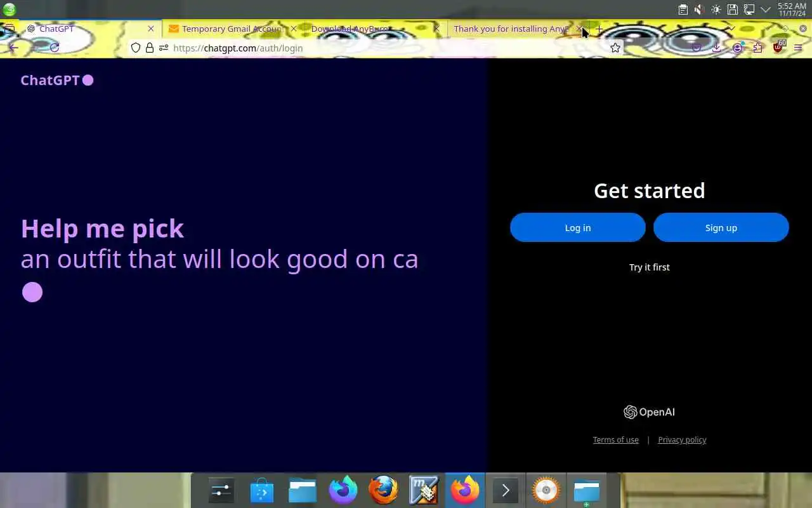The height and width of the screenshot is (508, 812).
Task: Open the Firefox downloads panel
Action: [716, 48]
